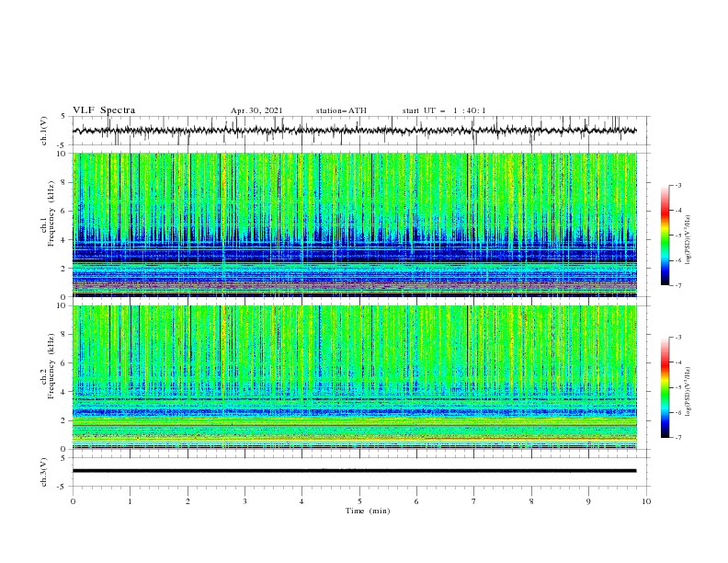Click the '5' tick on time axis
The width and height of the screenshot is (728, 563).
click(x=359, y=501)
